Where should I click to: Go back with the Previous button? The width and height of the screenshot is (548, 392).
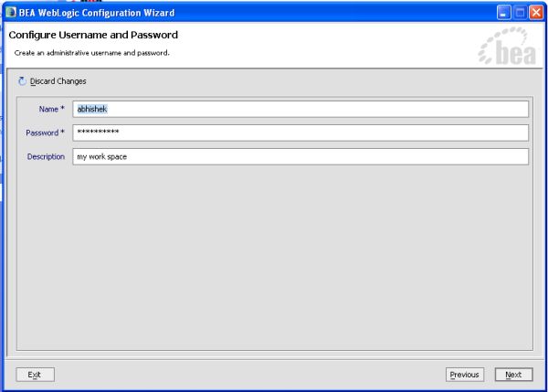coord(465,375)
